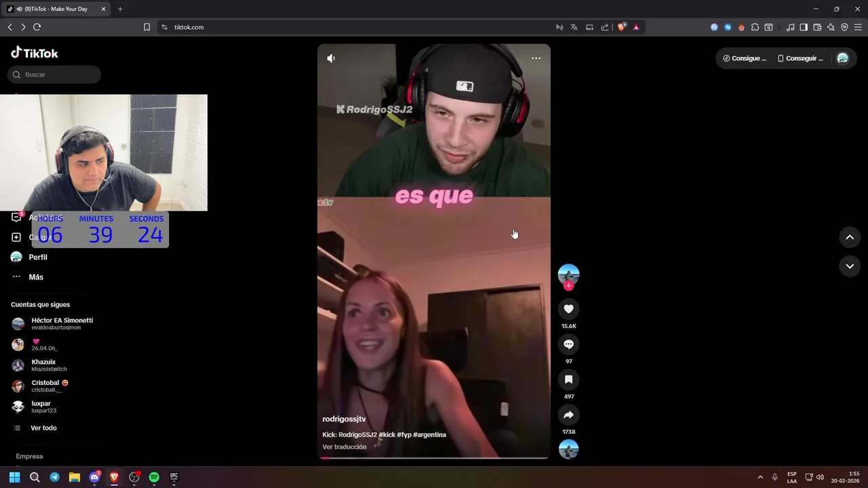Open the 26.04.06_ followed account
Image resolution: width=868 pixels, height=488 pixels.
tap(35, 344)
